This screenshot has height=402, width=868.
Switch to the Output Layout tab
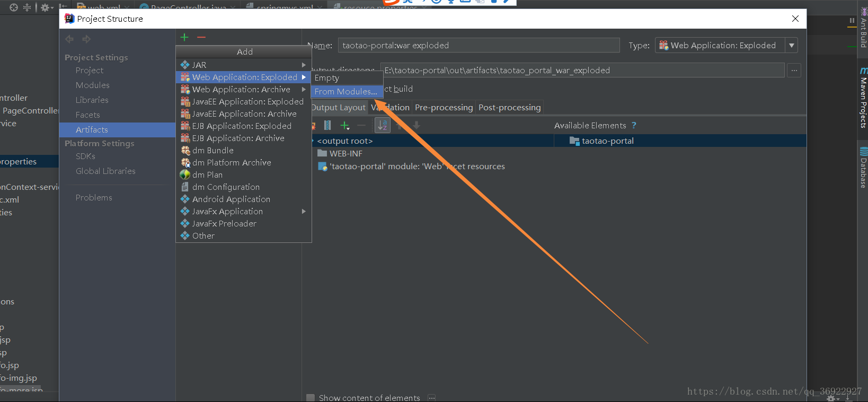339,107
